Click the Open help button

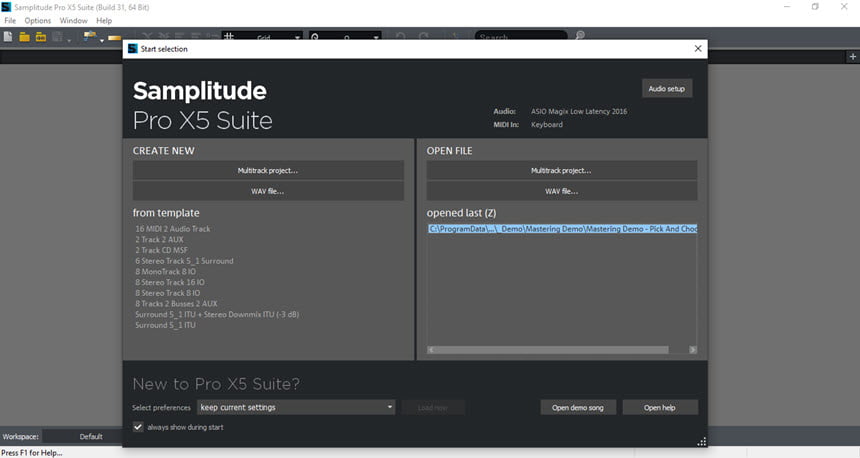point(660,408)
